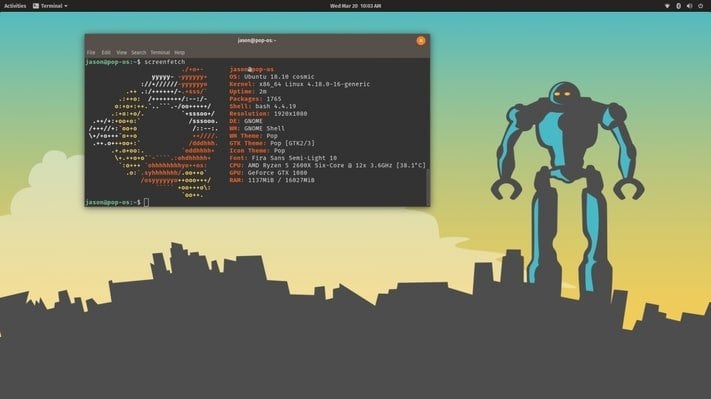The height and width of the screenshot is (399, 711).
Task: Open the Edit menu in Terminal
Action: pyautogui.click(x=106, y=53)
